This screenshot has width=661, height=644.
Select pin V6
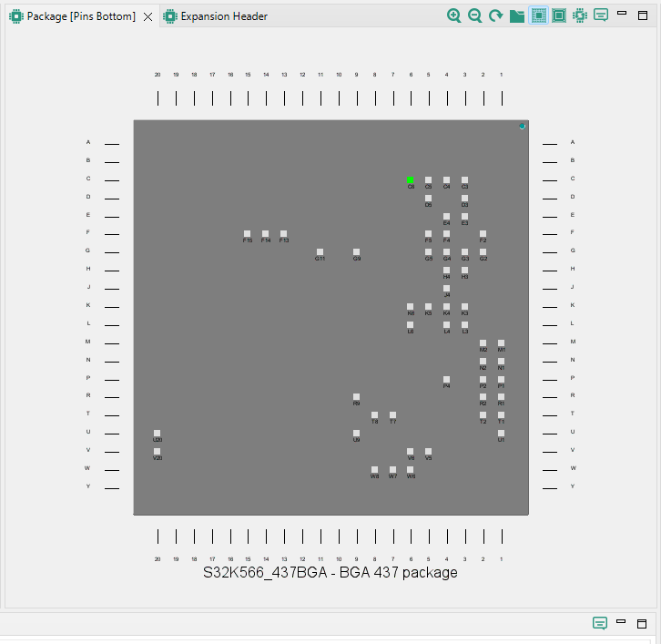[411, 451]
